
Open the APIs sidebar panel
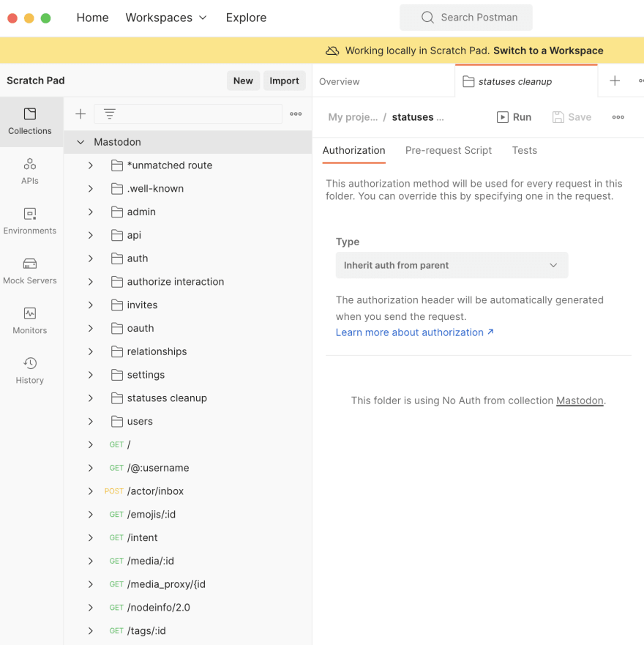[x=29, y=171]
